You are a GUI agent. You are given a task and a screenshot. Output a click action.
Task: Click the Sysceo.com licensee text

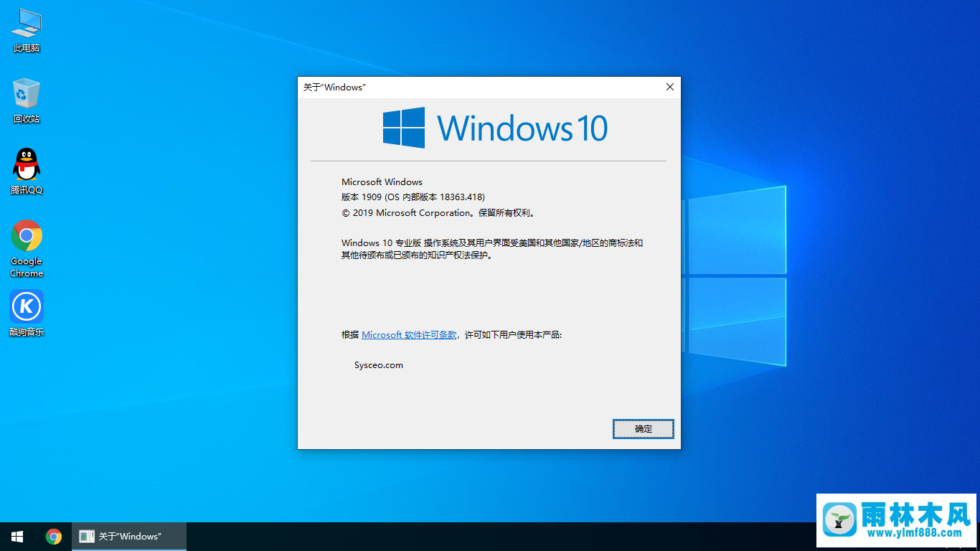[379, 365]
